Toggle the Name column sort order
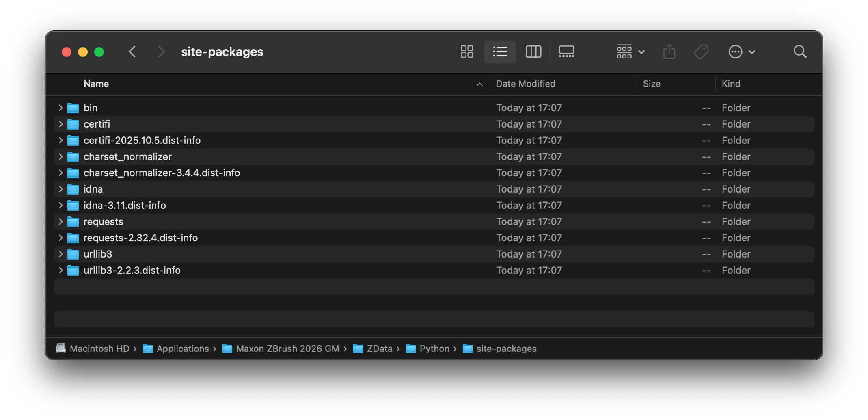 pyautogui.click(x=96, y=84)
